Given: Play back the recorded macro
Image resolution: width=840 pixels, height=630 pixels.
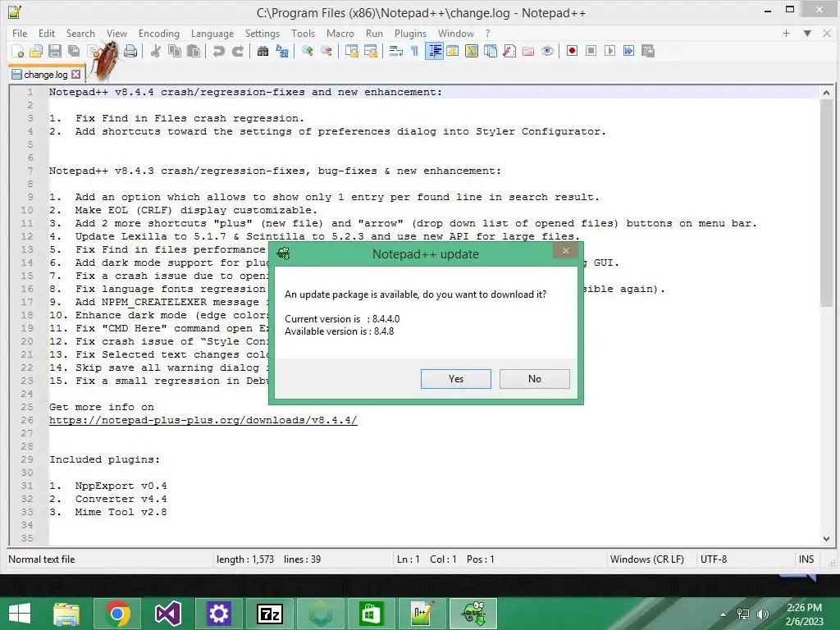Looking at the screenshot, I should (609, 52).
